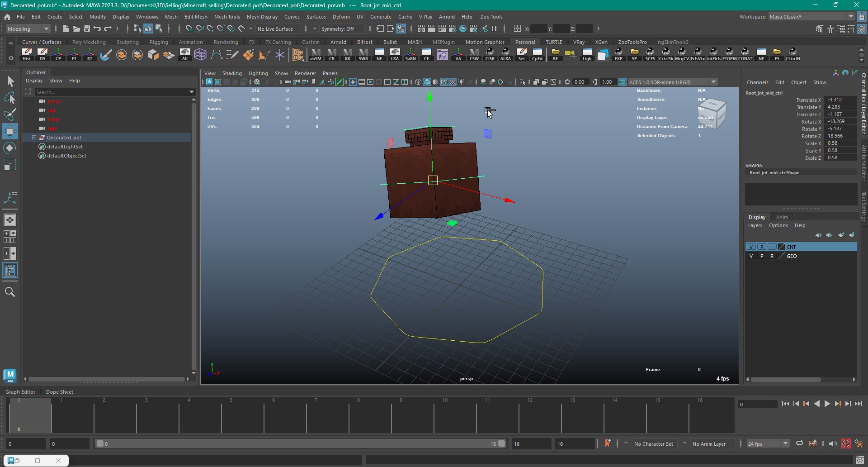Open the Mesh Tools menu
868x467 pixels.
[x=227, y=17]
